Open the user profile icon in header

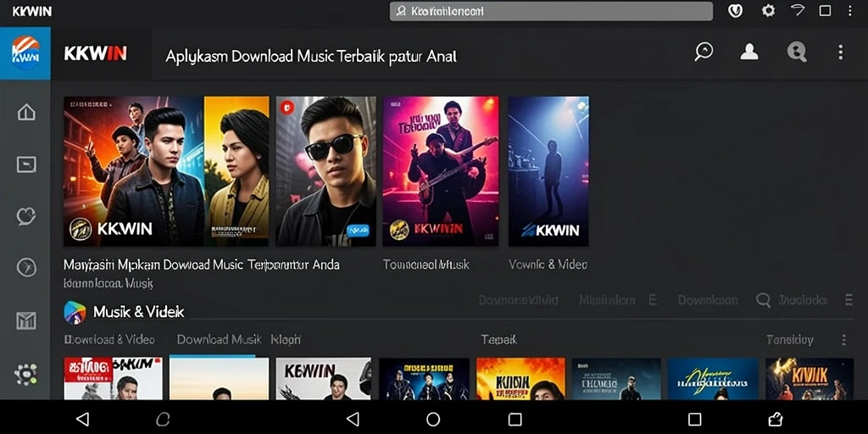coord(749,52)
